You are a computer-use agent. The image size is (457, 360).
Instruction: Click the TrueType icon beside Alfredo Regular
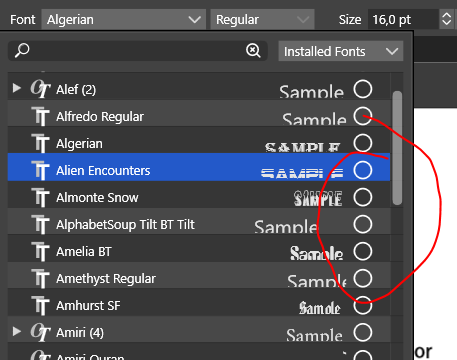point(40,116)
